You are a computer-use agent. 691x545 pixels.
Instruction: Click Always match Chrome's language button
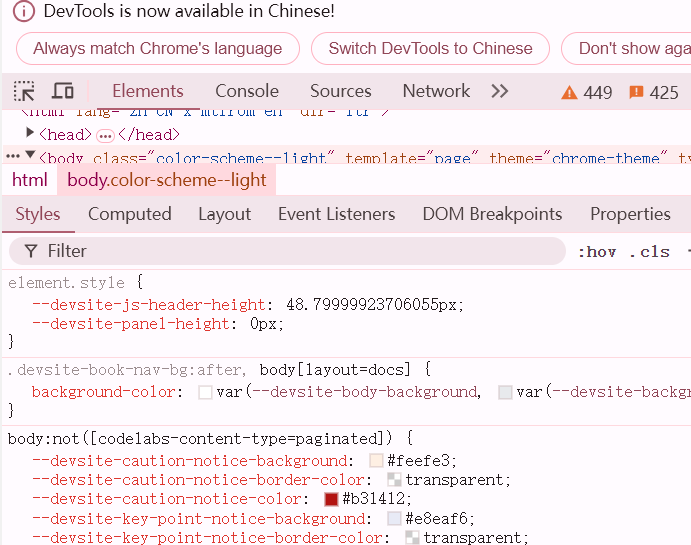(x=158, y=48)
